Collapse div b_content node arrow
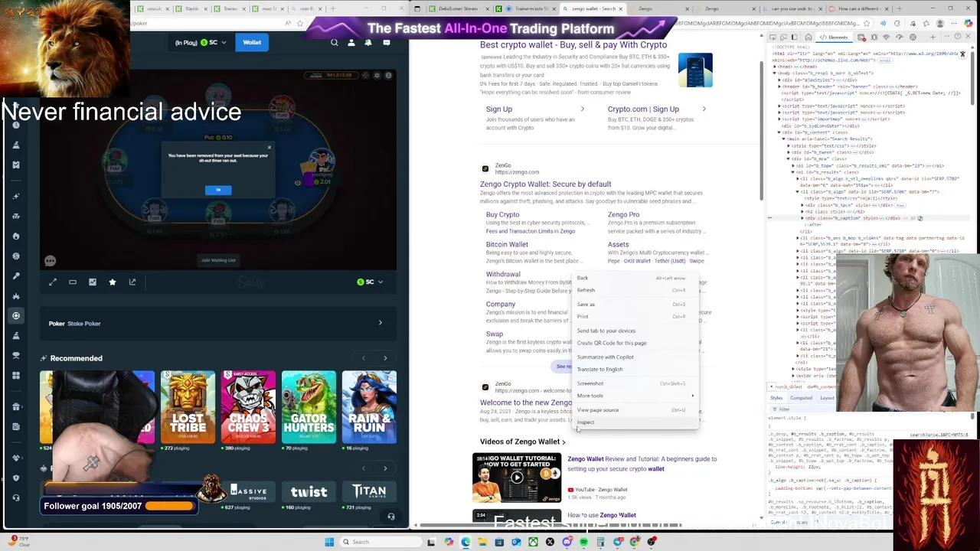This screenshot has width=980, height=551. (779, 132)
